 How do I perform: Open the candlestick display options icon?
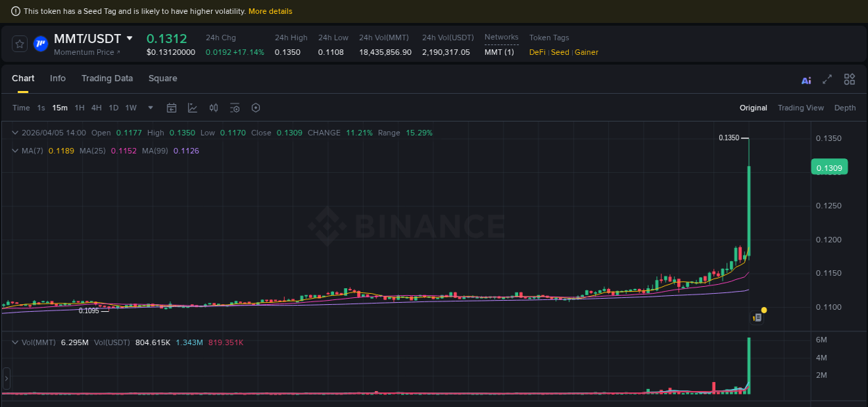(213, 108)
